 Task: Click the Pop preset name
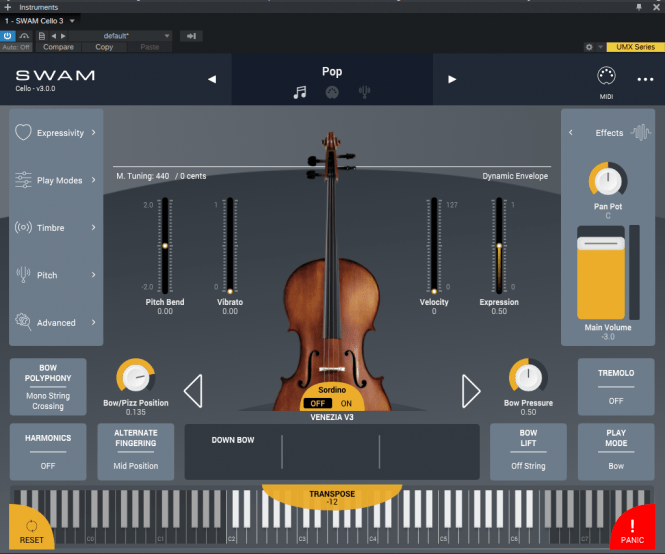point(332,71)
